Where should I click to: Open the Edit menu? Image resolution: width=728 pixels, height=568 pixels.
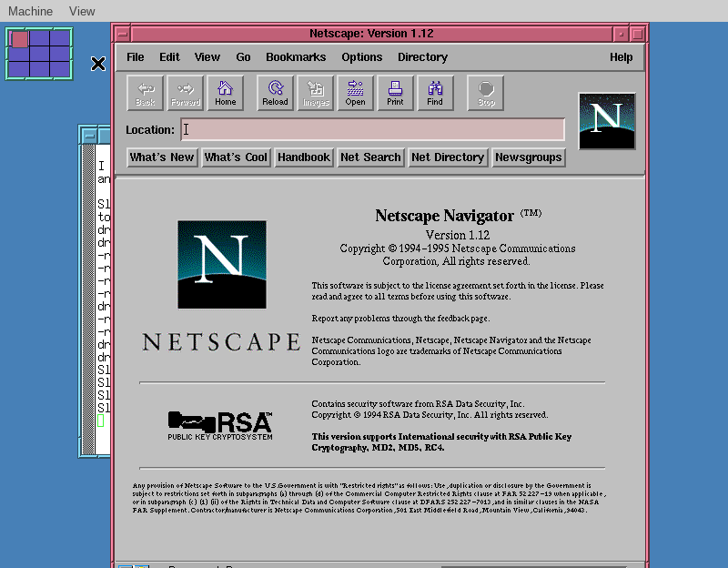(169, 57)
